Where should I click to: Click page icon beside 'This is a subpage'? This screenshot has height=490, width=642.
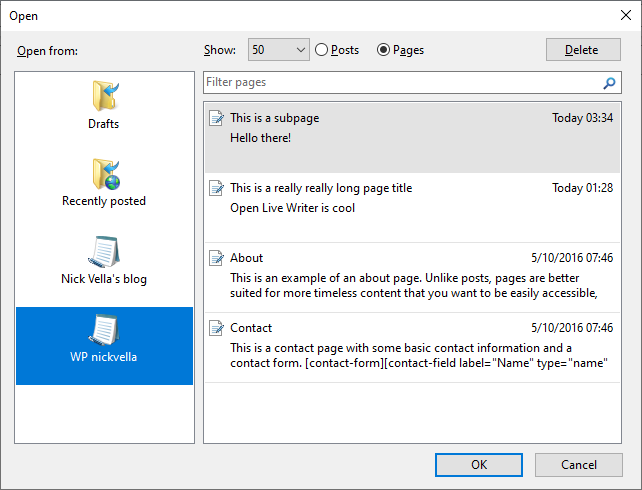(216, 118)
